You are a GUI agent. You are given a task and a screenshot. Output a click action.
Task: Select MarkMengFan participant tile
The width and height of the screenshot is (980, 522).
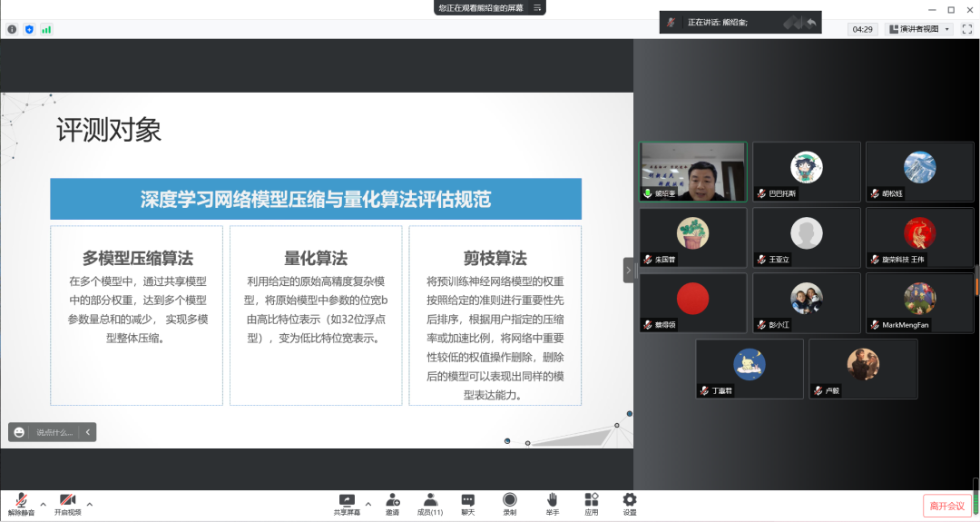coord(919,303)
